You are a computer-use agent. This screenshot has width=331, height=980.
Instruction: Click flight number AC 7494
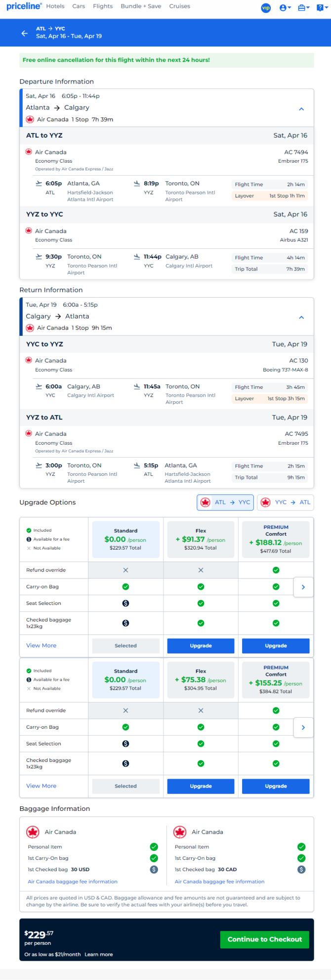point(296,152)
